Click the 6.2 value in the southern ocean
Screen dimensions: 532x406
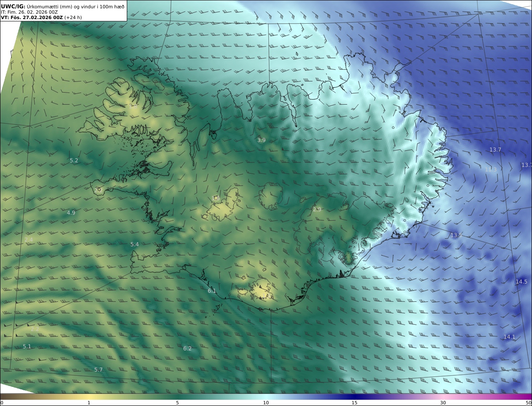pyautogui.click(x=187, y=348)
